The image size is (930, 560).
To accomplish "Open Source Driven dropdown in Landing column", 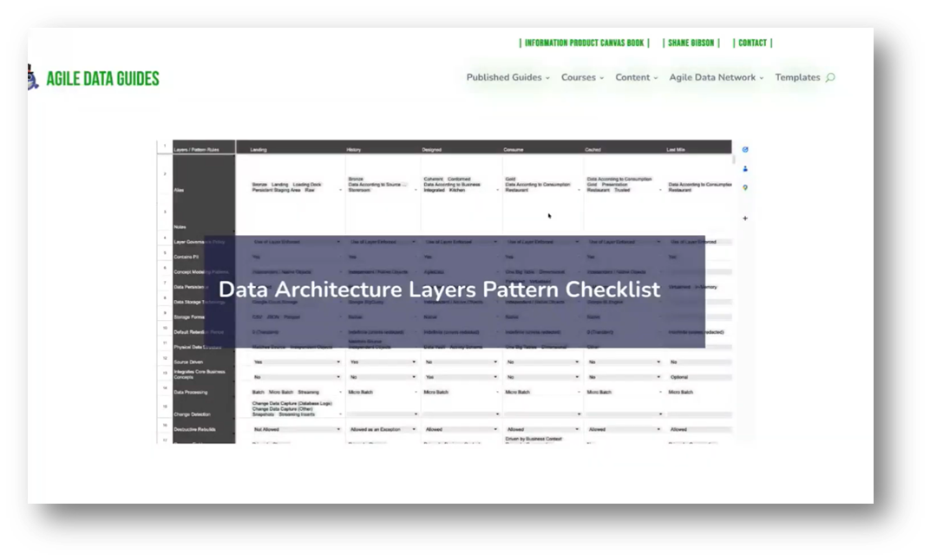I will (297, 361).
